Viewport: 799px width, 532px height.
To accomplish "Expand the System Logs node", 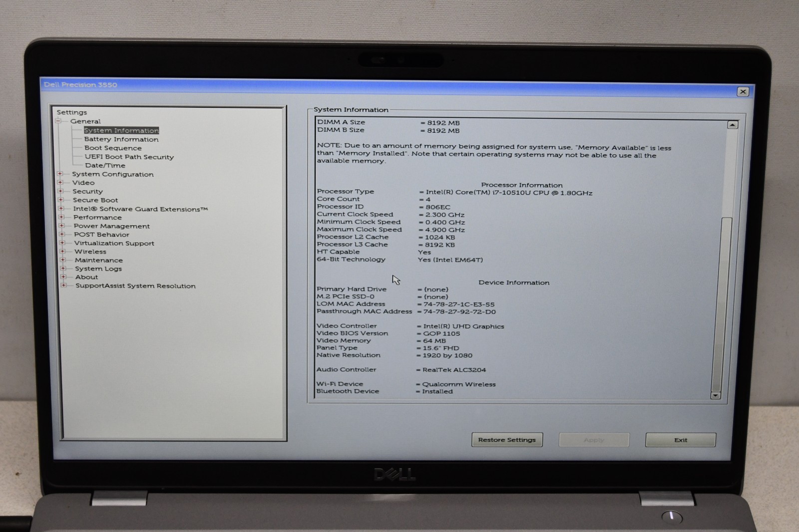I will click(x=63, y=268).
